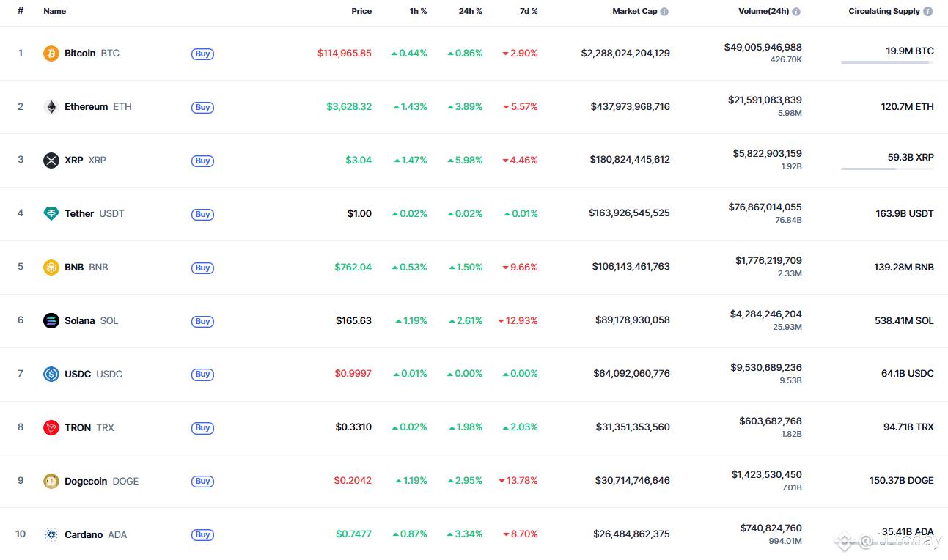Screen dimensions: 948x560
Task: Click Solana market cap $89,178,930,058
Action: pyautogui.click(x=633, y=321)
